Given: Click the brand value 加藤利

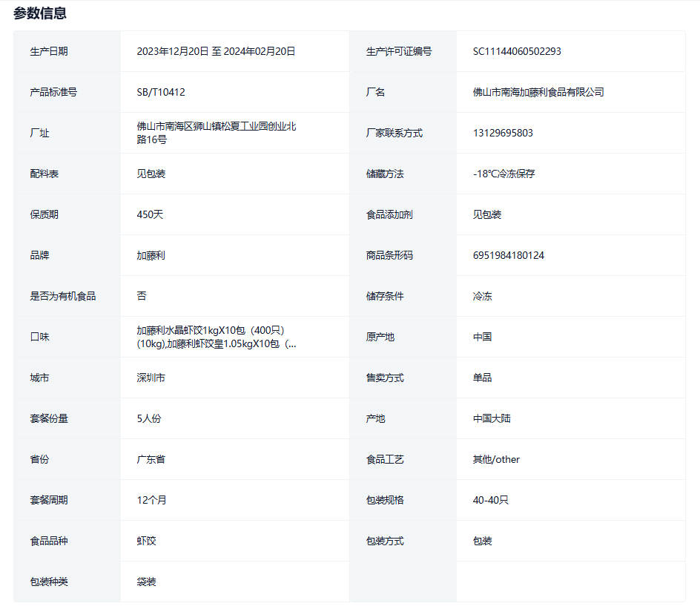Looking at the screenshot, I should (x=151, y=255).
